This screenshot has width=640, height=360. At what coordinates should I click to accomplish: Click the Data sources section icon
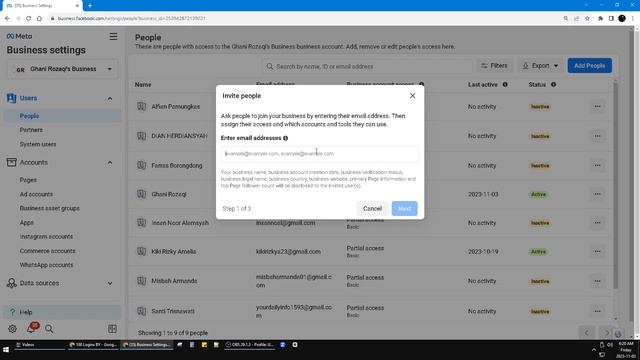pos(11,283)
